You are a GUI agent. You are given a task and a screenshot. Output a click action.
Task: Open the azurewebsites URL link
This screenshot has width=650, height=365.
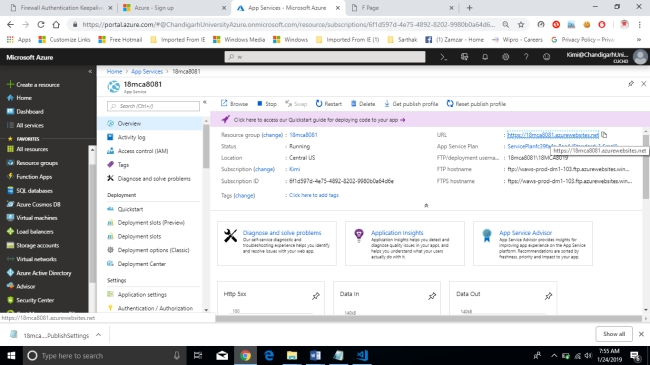(x=553, y=135)
